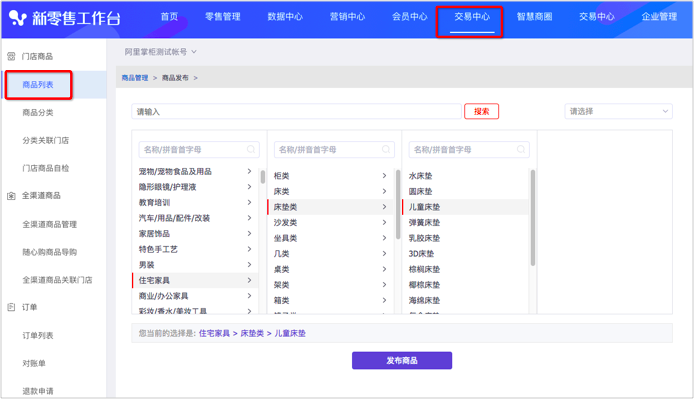The width and height of the screenshot is (694, 399).
Task: Select 特色手工艺 category
Action: [x=158, y=249]
